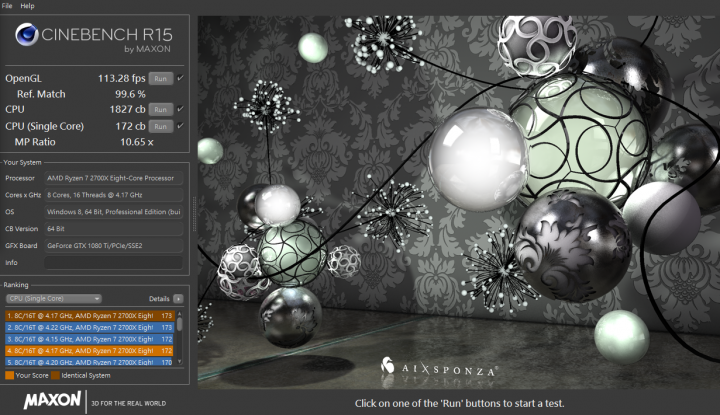Click the CPU score 1827 cb

(x=127, y=109)
